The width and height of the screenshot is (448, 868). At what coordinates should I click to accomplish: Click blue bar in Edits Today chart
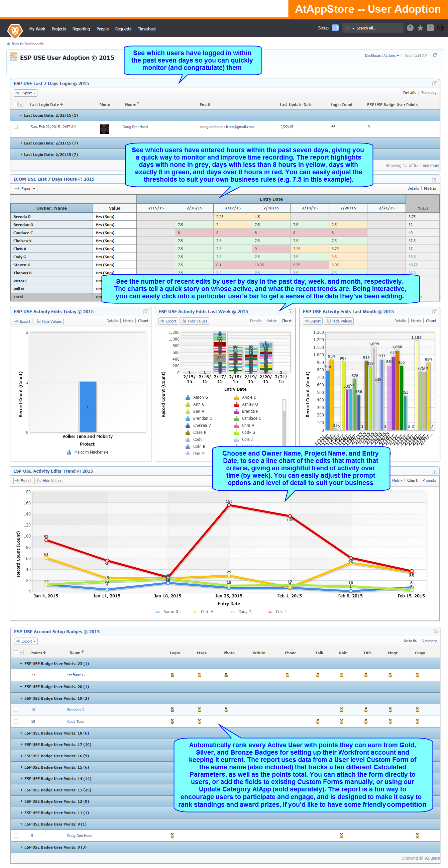point(88,407)
